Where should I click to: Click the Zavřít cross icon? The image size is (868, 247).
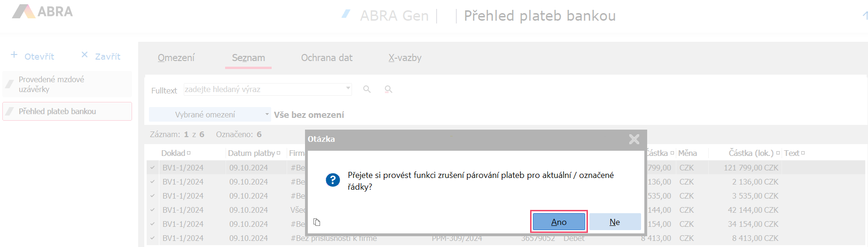(x=85, y=55)
